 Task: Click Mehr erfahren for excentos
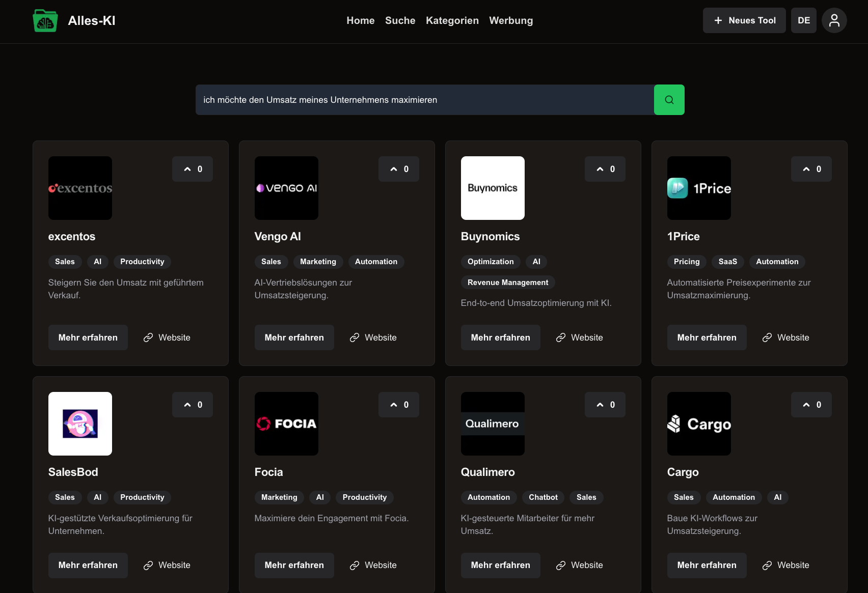click(88, 337)
